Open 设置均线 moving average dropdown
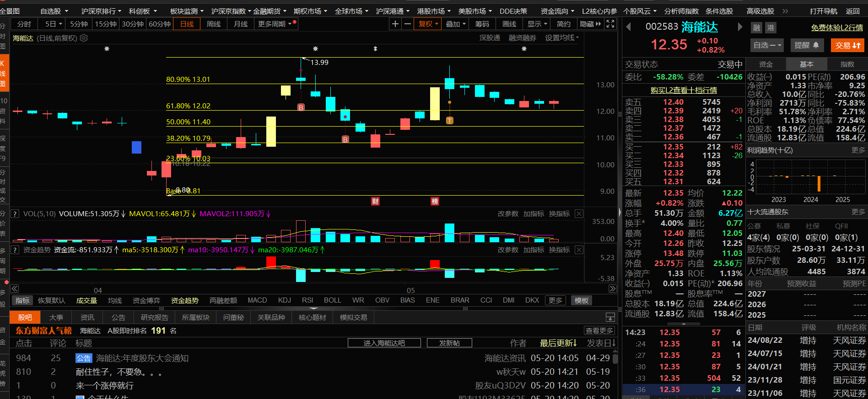The width and height of the screenshot is (868, 399). pyautogui.click(x=562, y=38)
